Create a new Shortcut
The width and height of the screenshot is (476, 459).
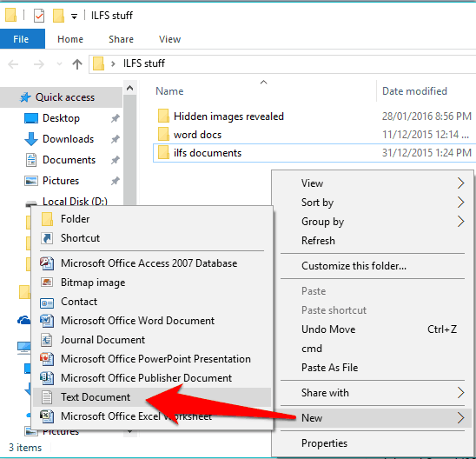tap(152, 238)
